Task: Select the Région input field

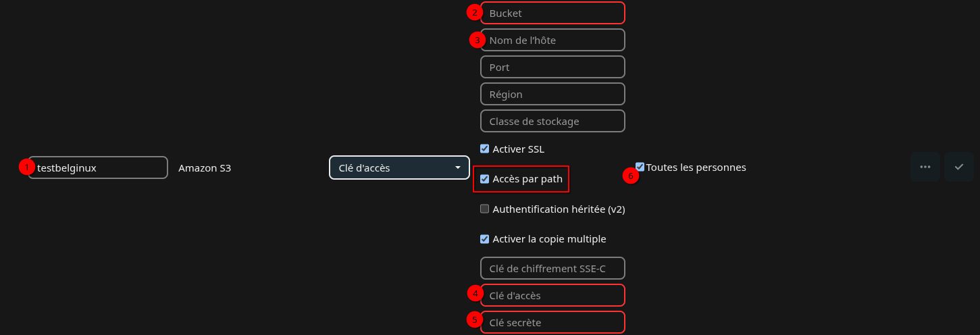Action: pos(552,94)
